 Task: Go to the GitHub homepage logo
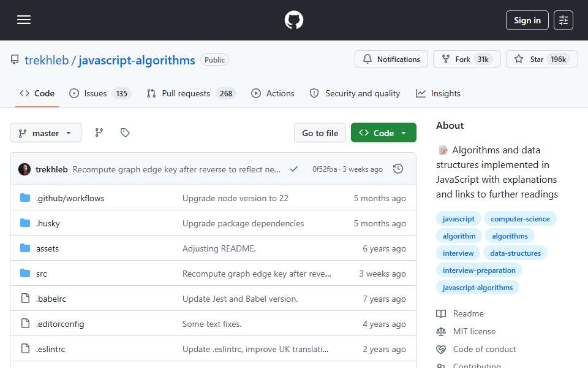[293, 20]
